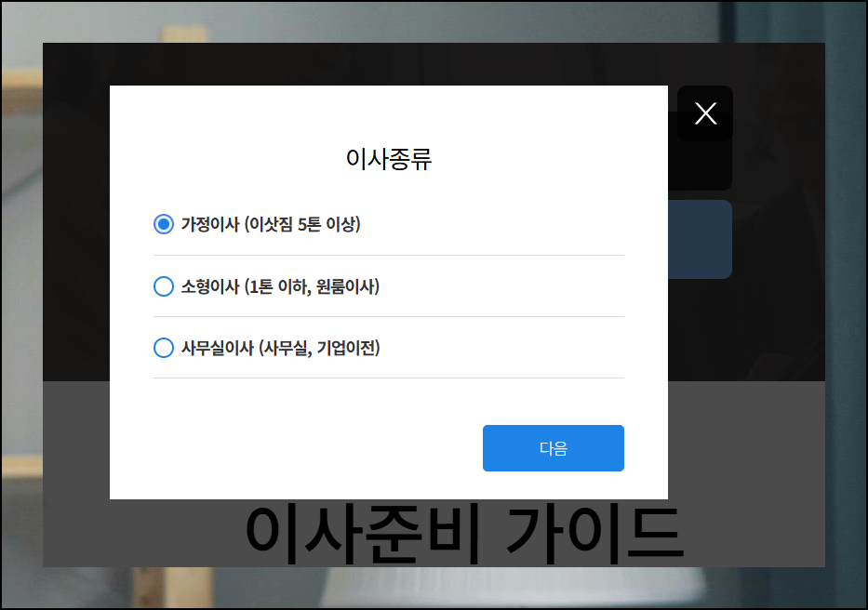This screenshot has height=610, width=868.
Task: Select the 가정이사 radio button
Action: coord(164,224)
